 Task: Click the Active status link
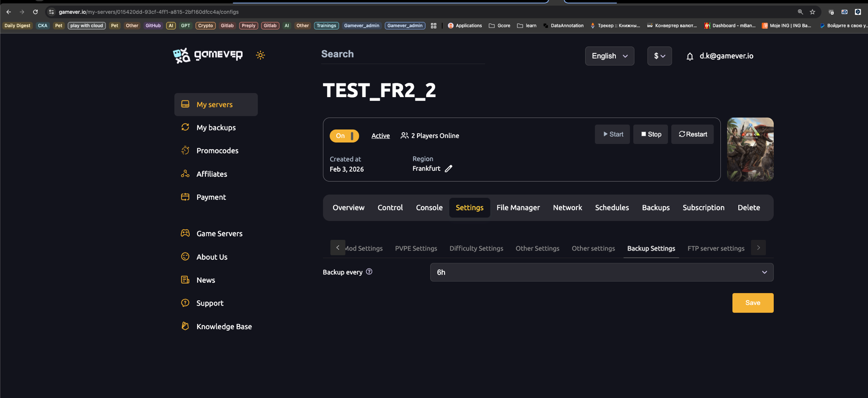coord(381,136)
